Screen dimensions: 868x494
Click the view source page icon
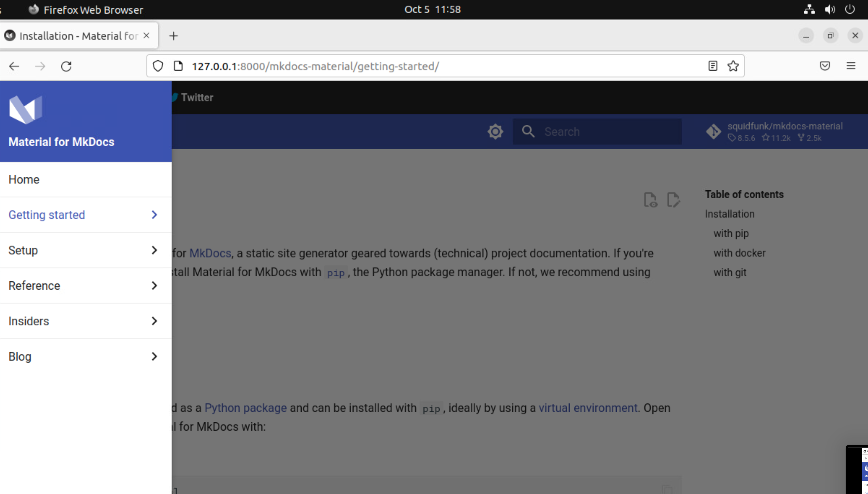coord(650,199)
